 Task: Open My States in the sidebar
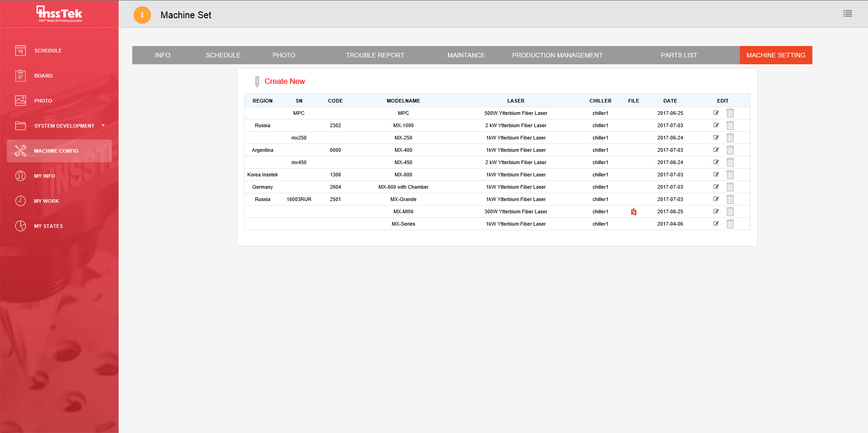tap(48, 226)
